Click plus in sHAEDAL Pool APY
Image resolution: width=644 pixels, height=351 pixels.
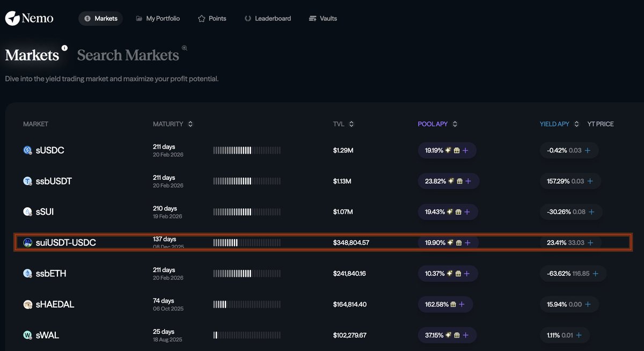tap(462, 304)
